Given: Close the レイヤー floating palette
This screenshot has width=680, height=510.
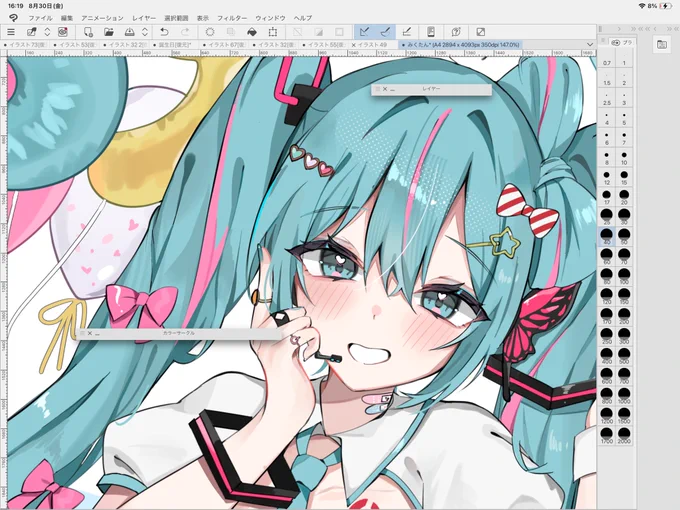Looking at the screenshot, I should pyautogui.click(x=385, y=89).
